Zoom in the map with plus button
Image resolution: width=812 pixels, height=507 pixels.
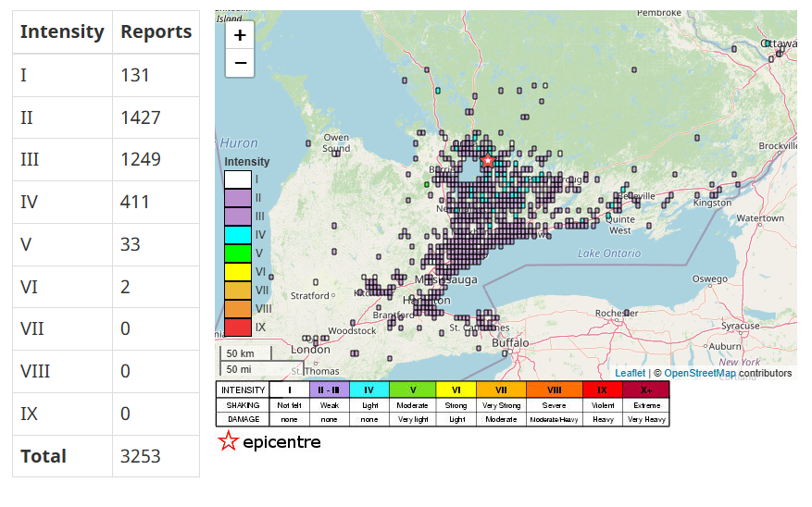coord(240,35)
